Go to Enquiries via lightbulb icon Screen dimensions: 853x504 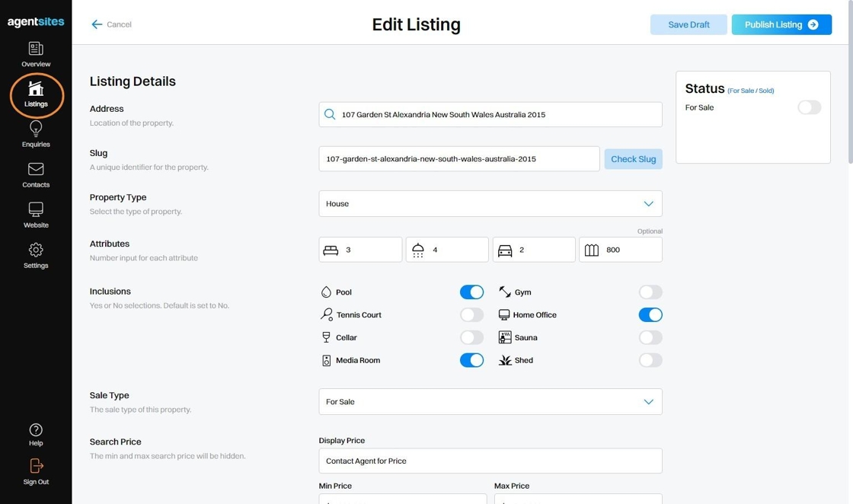[x=36, y=129]
